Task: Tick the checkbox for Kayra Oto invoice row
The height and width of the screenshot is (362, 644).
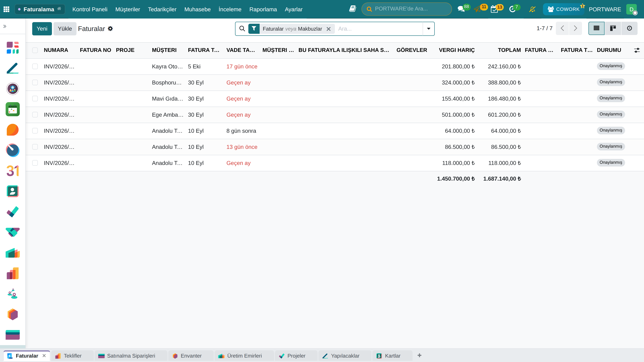Action: [35, 66]
